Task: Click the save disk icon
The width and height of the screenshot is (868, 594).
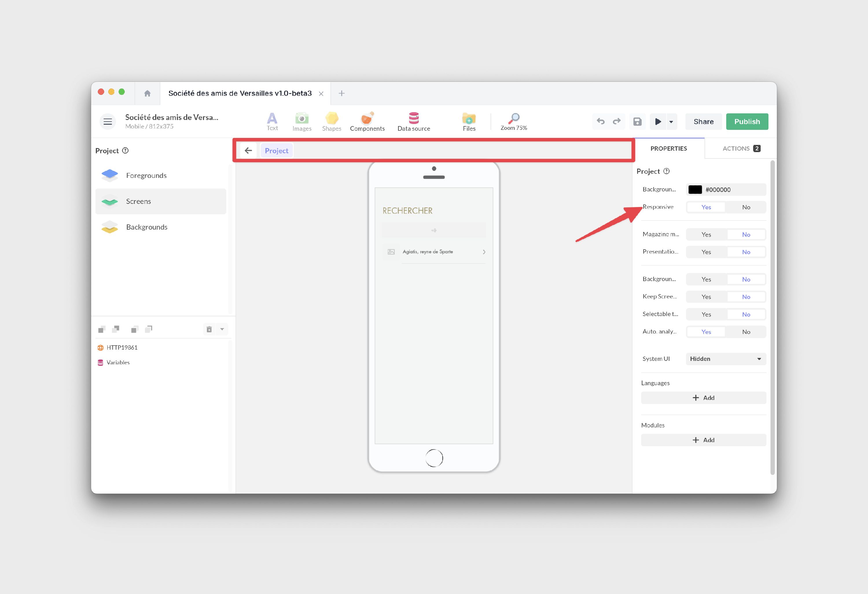Action: point(637,122)
